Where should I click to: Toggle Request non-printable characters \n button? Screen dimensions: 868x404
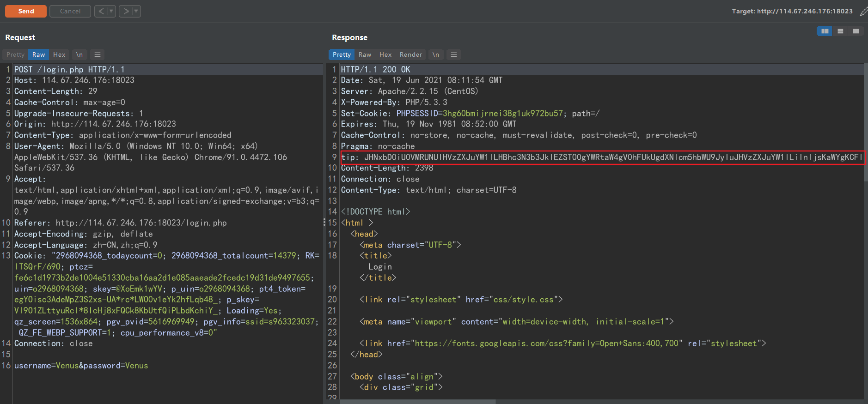click(79, 54)
